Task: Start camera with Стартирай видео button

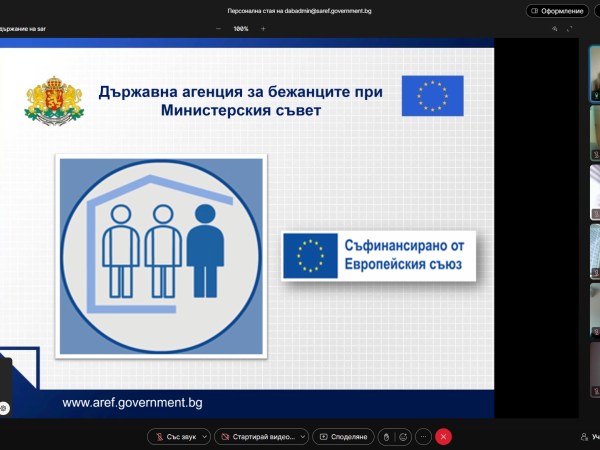Action: click(258, 437)
